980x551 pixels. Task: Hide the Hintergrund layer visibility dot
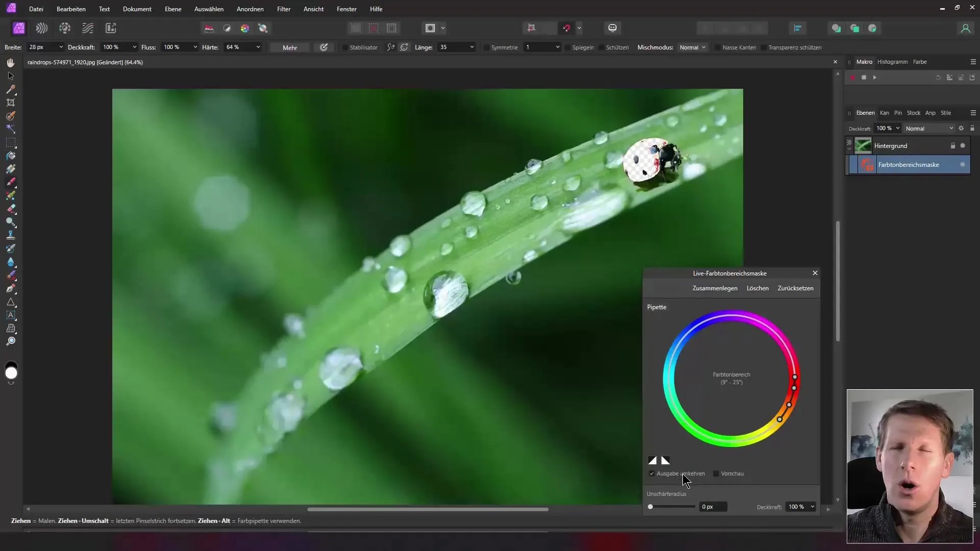click(x=963, y=145)
